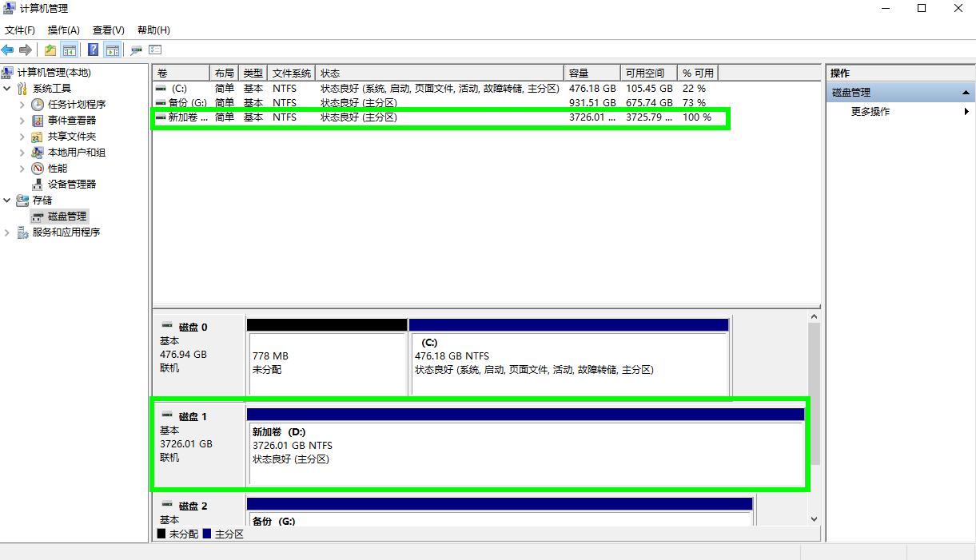This screenshot has width=976, height=560.
Task: Select 共享文件夹 tree item
Action: tap(72, 137)
